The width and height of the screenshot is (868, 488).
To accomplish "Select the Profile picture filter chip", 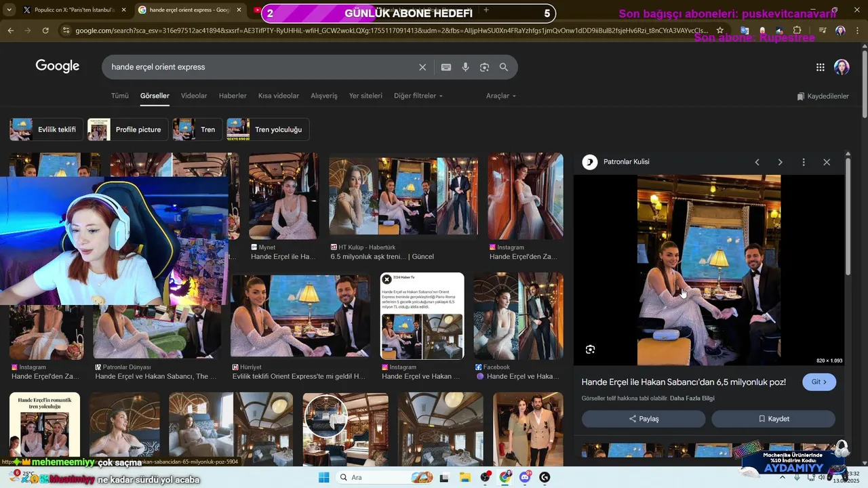I will pos(127,129).
